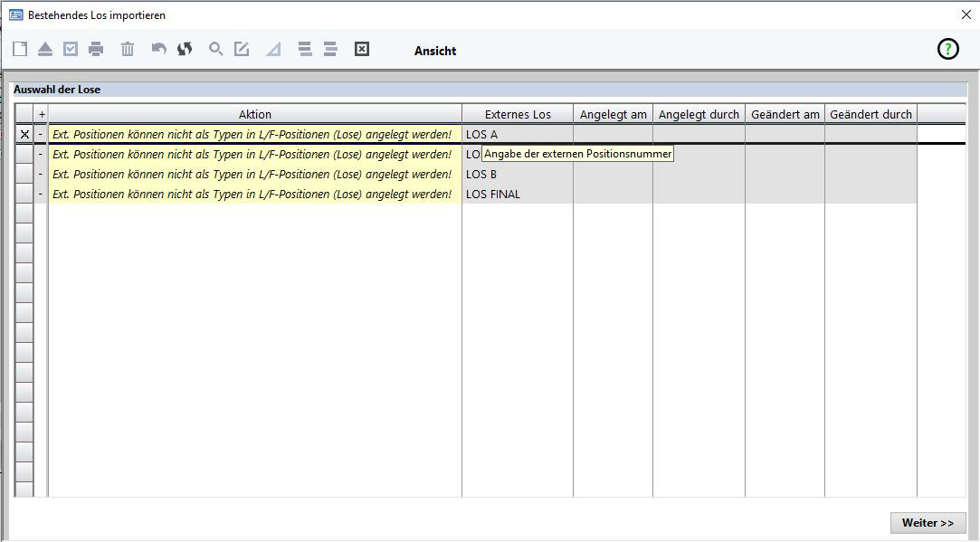The width and height of the screenshot is (980, 542).
Task: Click the checkmark box toolbar icon
Action: (x=71, y=50)
